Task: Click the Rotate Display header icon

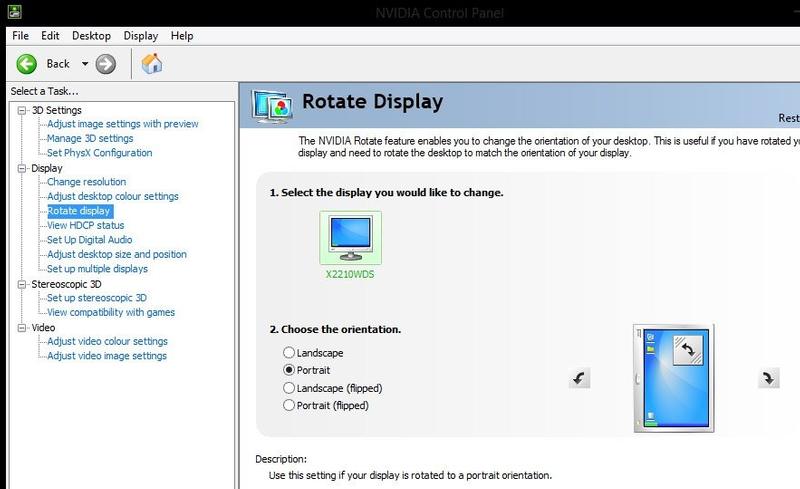Action: 272,106
